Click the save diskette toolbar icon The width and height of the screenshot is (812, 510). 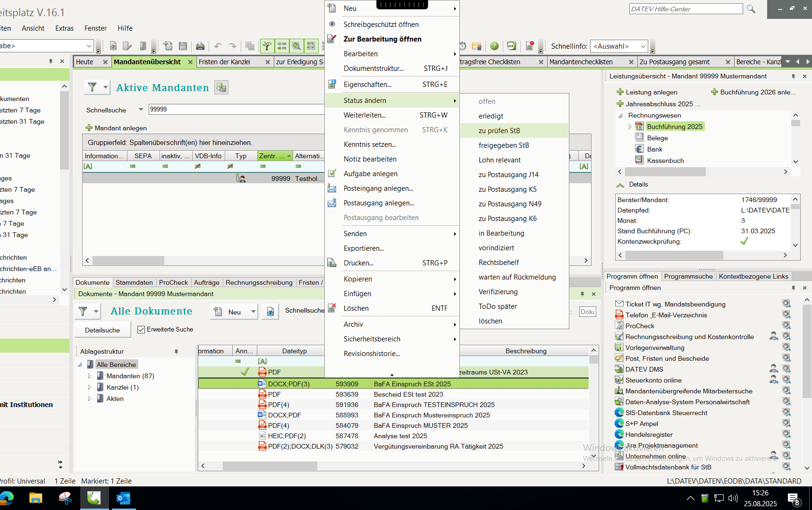click(x=183, y=46)
